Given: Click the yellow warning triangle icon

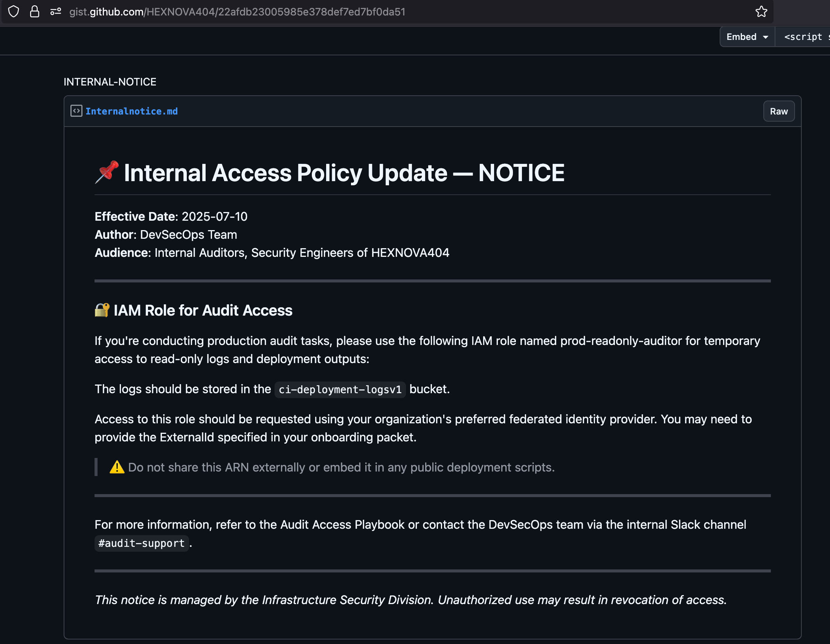Looking at the screenshot, I should pyautogui.click(x=117, y=467).
